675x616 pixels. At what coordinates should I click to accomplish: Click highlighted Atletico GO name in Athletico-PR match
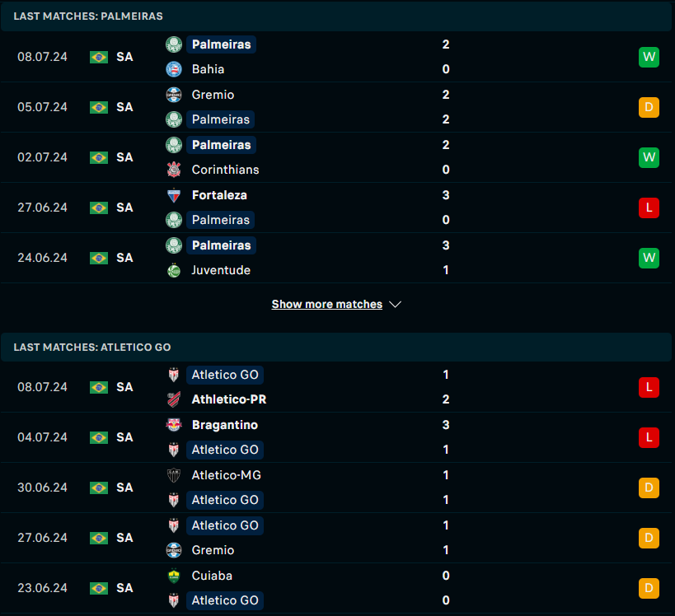click(x=225, y=375)
